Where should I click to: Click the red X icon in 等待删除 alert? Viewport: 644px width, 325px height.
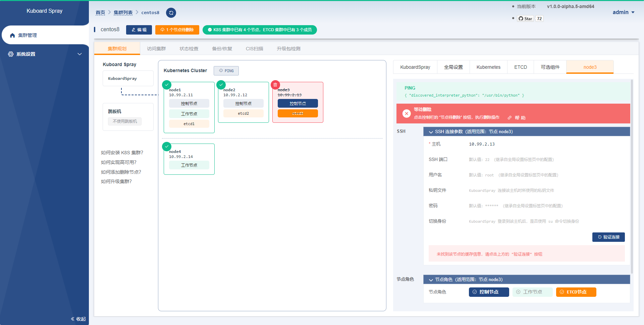pyautogui.click(x=407, y=113)
